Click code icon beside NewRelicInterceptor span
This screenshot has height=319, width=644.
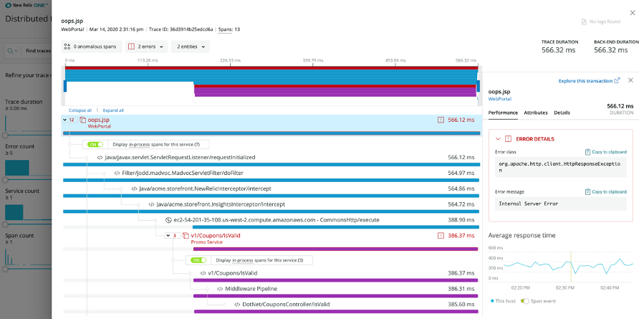[134, 189]
